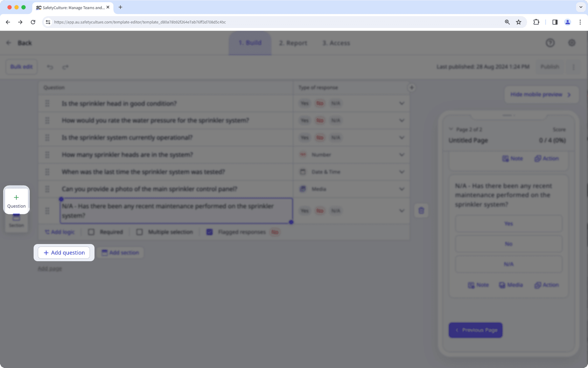The width and height of the screenshot is (588, 368).
Task: Switch to the 1. Build tab
Action: tap(250, 43)
